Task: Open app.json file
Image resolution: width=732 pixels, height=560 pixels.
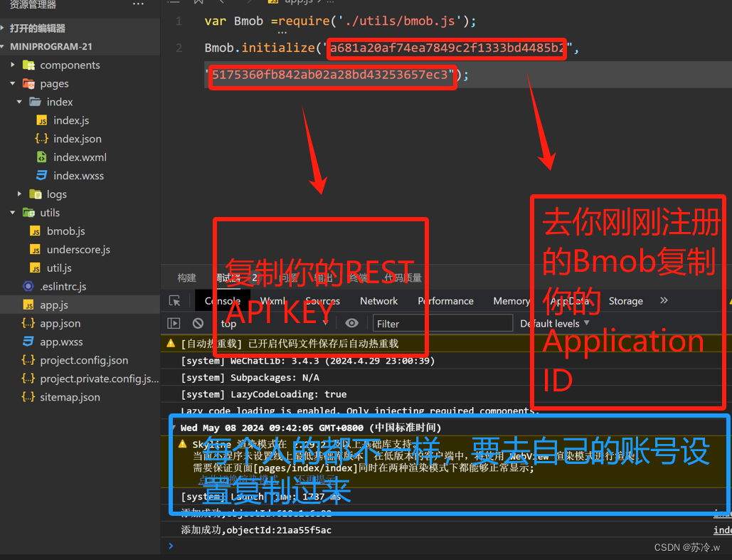Action: tap(60, 323)
